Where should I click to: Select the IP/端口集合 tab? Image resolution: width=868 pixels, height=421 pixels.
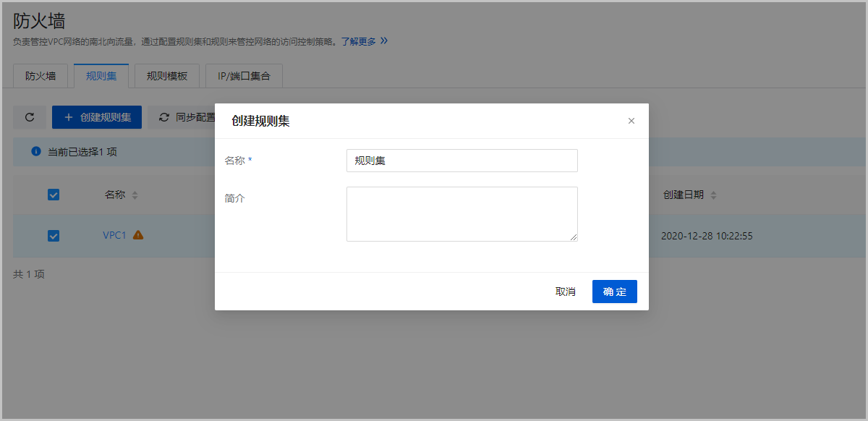point(244,75)
